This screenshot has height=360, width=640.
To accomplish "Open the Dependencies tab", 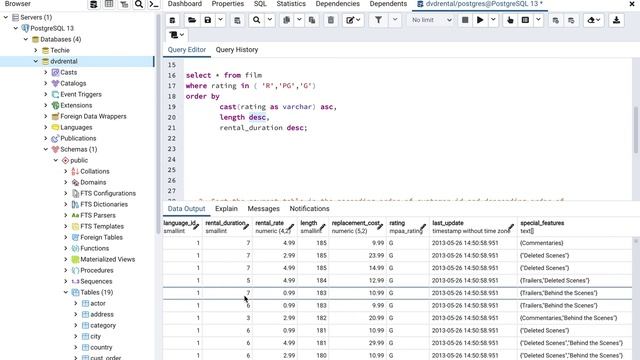I will 338,4.
